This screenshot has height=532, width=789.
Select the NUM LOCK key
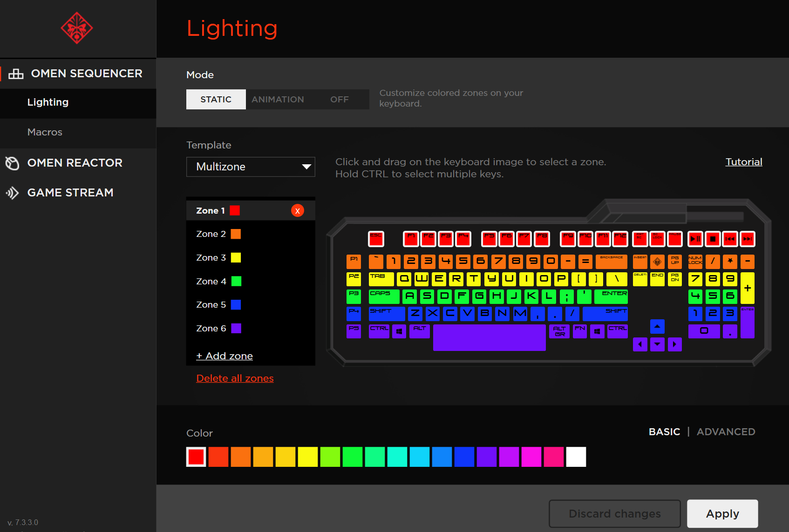pyautogui.click(x=695, y=262)
